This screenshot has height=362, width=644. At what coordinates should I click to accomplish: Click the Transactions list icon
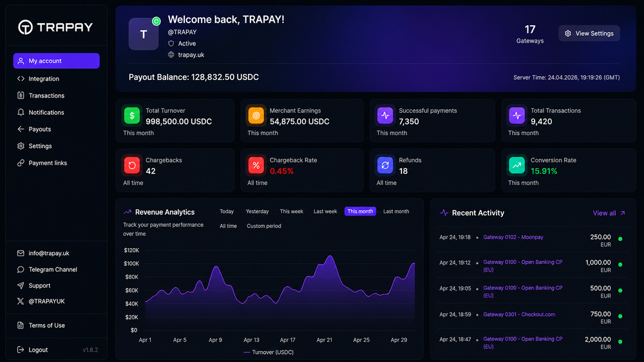[x=21, y=95]
